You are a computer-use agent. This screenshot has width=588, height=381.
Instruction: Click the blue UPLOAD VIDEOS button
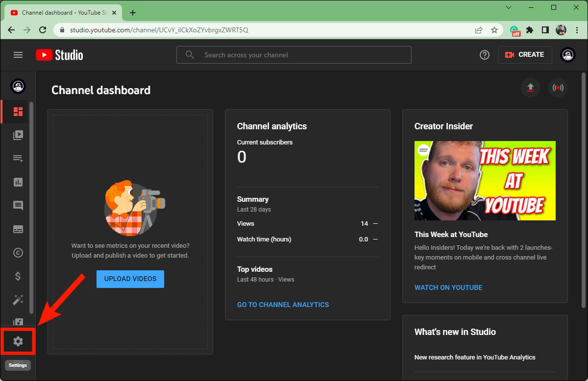click(x=130, y=279)
